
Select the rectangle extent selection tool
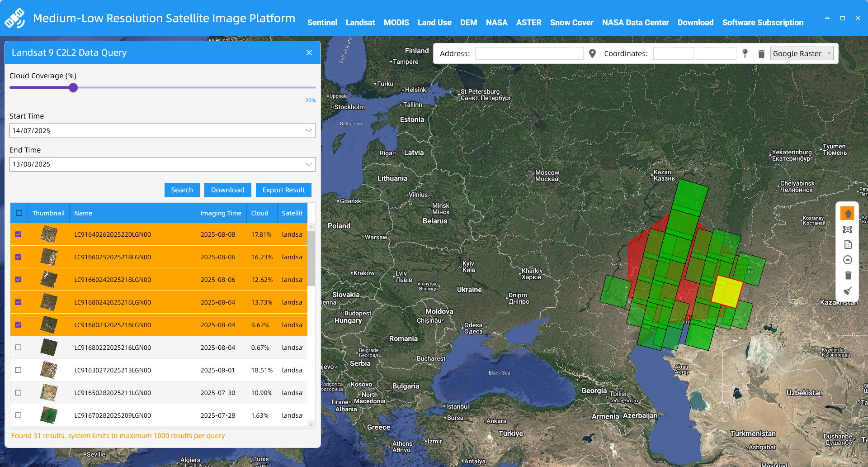848,229
